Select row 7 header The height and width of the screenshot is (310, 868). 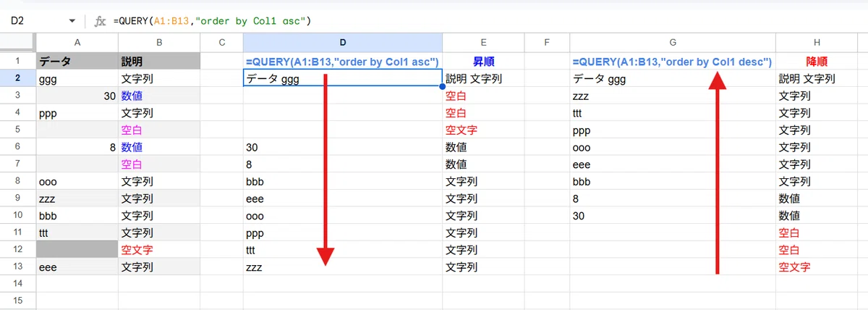18,164
